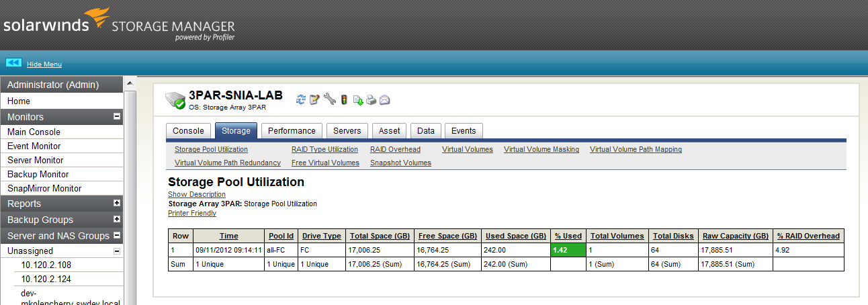Open Snapshot Volumes link
868x305 pixels.
click(400, 163)
